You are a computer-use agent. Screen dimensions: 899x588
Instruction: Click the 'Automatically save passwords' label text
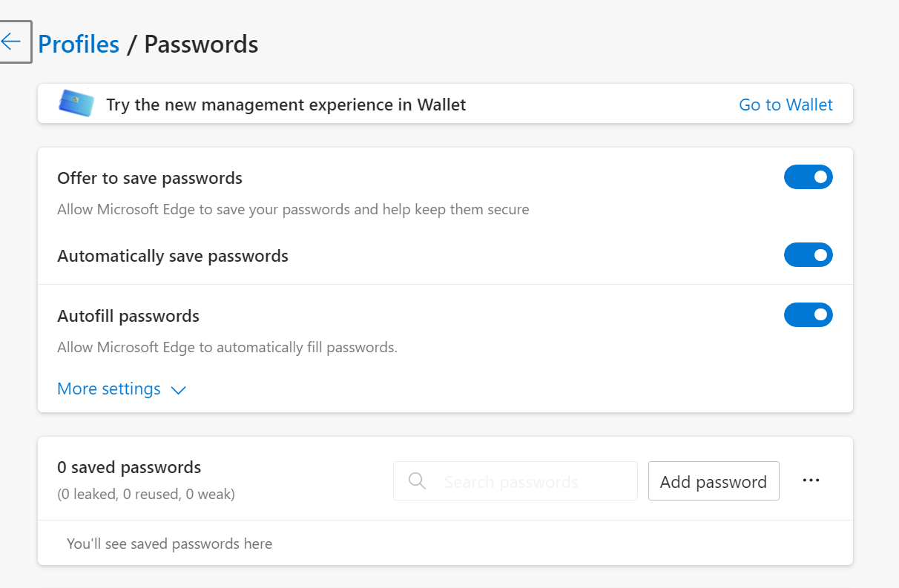click(x=173, y=257)
